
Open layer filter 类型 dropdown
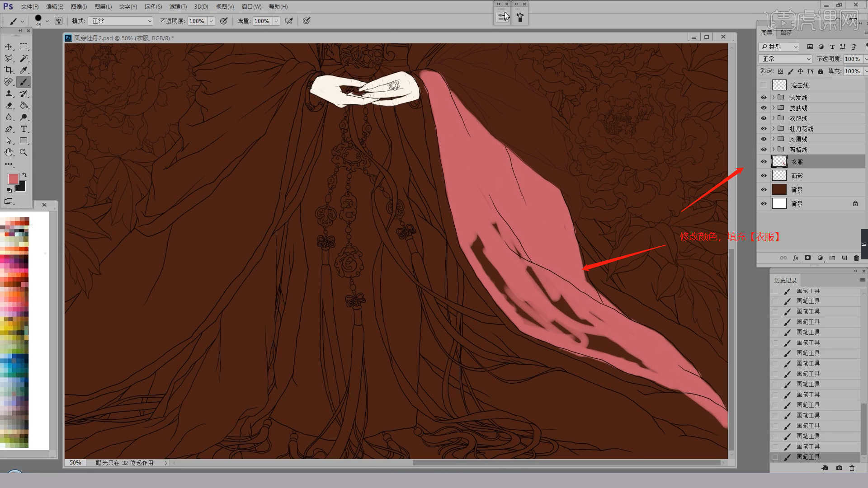(x=779, y=47)
